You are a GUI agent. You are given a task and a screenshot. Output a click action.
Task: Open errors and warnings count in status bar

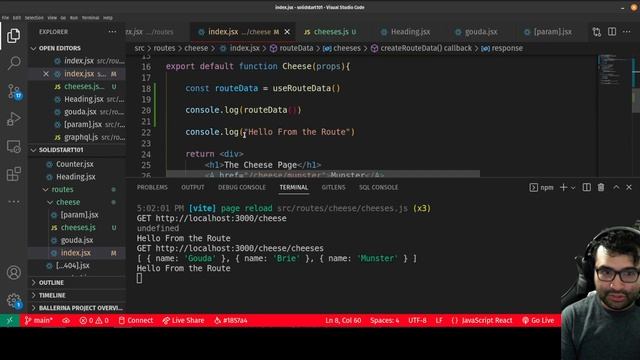(94, 321)
